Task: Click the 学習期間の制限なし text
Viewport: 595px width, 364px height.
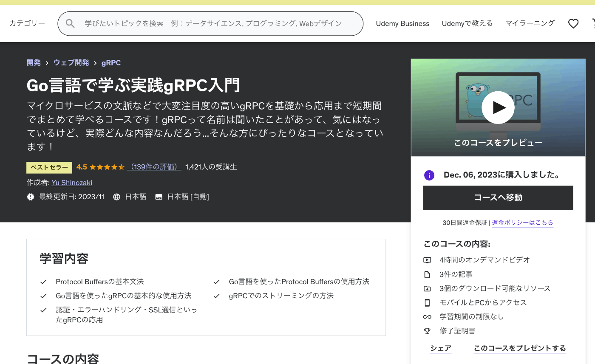Action: click(472, 317)
